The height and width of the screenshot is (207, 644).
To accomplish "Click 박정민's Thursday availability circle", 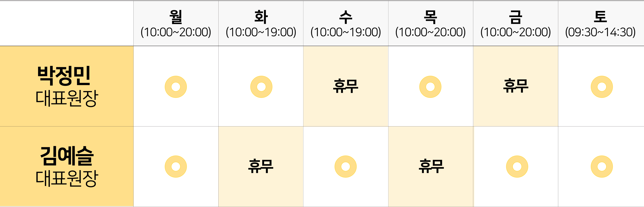I will 430,87.
